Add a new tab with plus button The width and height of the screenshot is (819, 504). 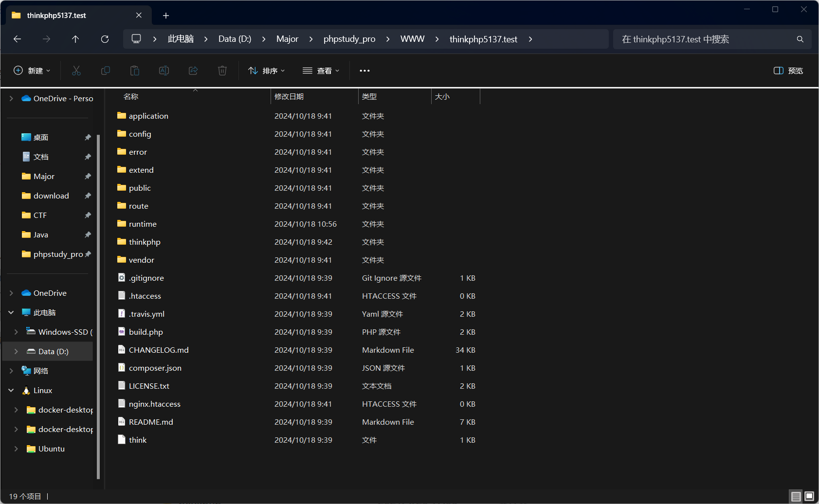coord(166,16)
